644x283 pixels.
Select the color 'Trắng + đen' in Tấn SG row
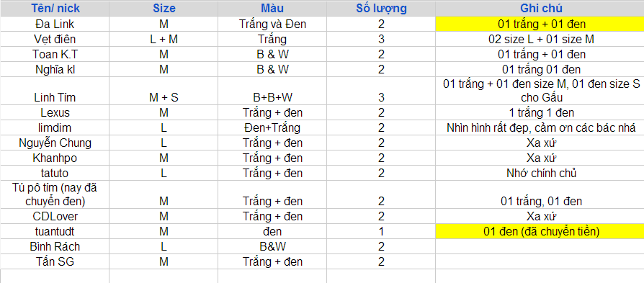[x=272, y=261]
